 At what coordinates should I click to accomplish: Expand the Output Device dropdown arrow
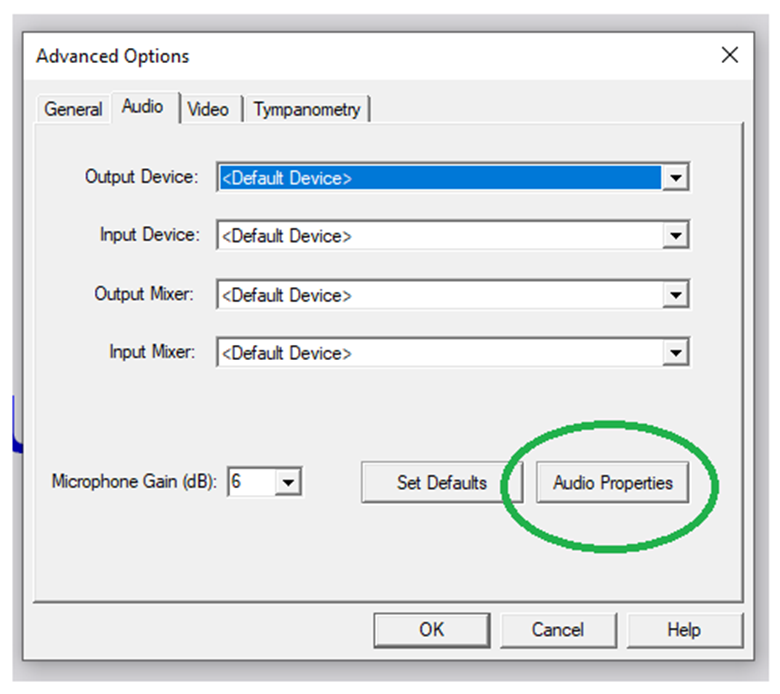coord(676,178)
